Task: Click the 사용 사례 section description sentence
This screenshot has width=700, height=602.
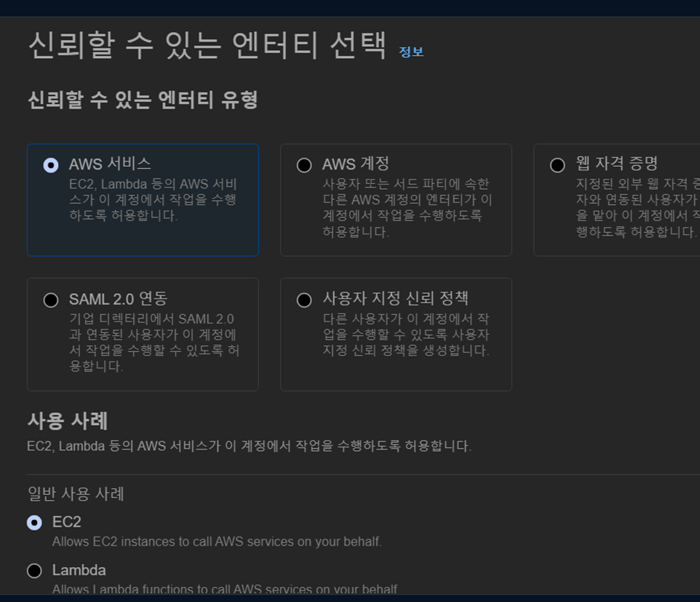Action: click(249, 446)
